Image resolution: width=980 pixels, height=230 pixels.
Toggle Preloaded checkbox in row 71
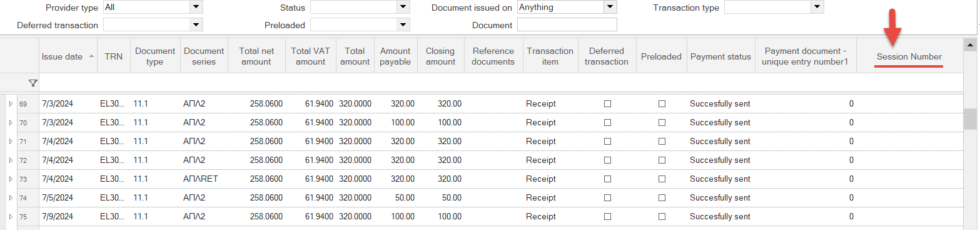662,141
